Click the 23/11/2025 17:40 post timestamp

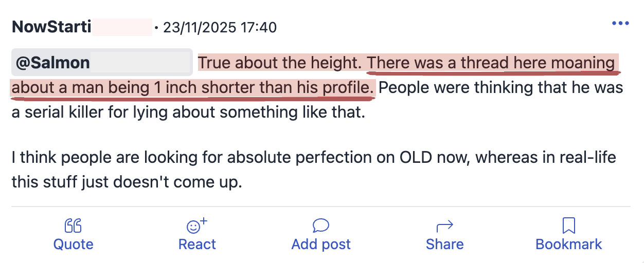[x=220, y=27]
